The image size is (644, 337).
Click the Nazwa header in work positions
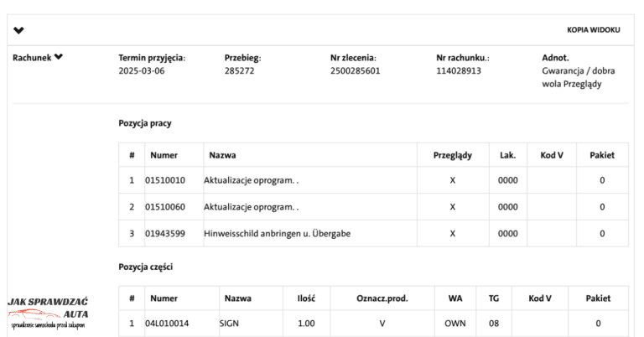pyautogui.click(x=222, y=155)
